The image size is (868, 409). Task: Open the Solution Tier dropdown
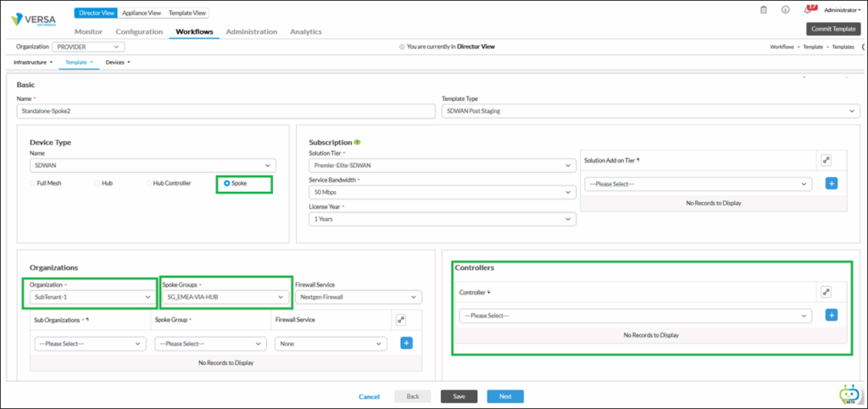[x=442, y=165]
